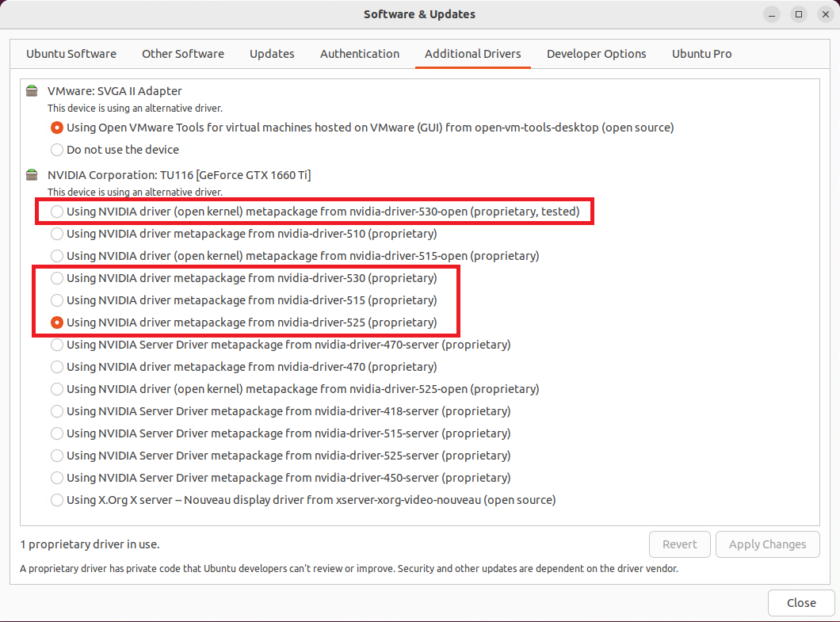The image size is (840, 622).
Task: Select nvidia-driver-530 proprietary radio button
Action: 57,278
